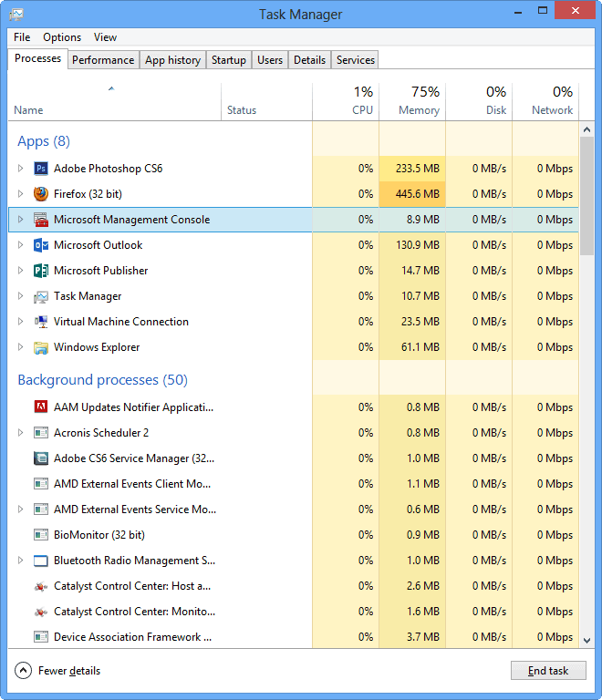Click the BioMonitor (32 bit) icon
This screenshot has width=602, height=700.
tap(41, 534)
